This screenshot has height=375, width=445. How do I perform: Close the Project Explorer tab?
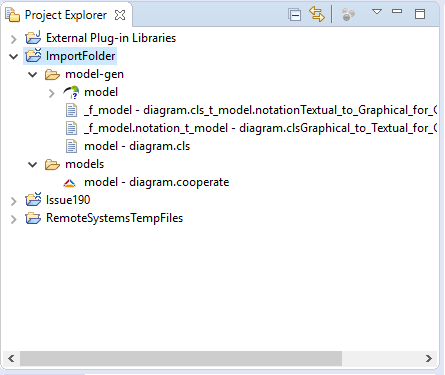(120, 15)
